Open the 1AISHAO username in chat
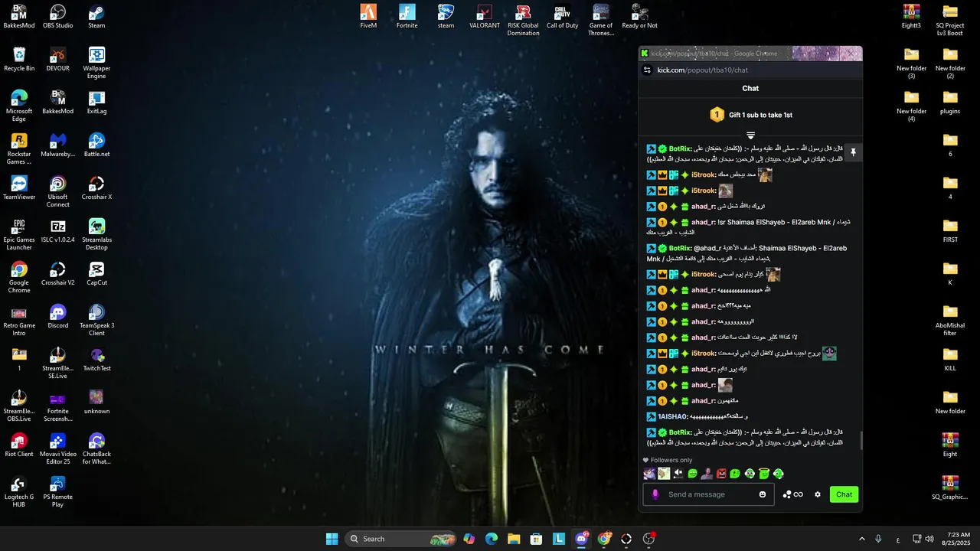This screenshot has height=551, width=980. (x=672, y=417)
